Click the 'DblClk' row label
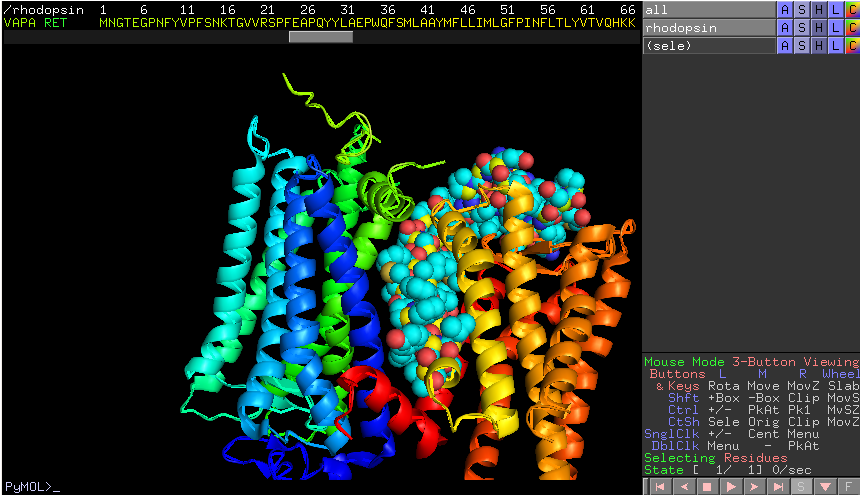Screen dimensions: 861x496 [x=675, y=446]
